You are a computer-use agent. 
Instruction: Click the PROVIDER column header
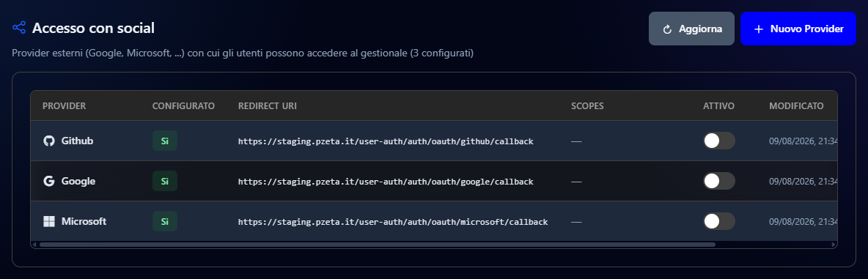tap(65, 105)
